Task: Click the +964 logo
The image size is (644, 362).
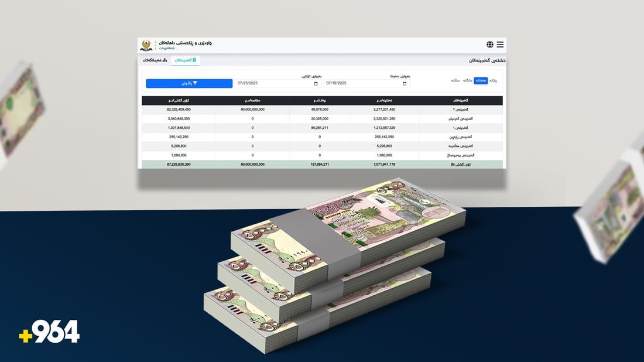Action: [x=49, y=332]
